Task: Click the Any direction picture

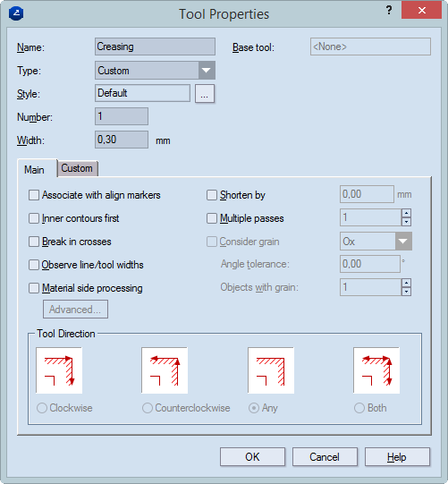Action: [271, 370]
